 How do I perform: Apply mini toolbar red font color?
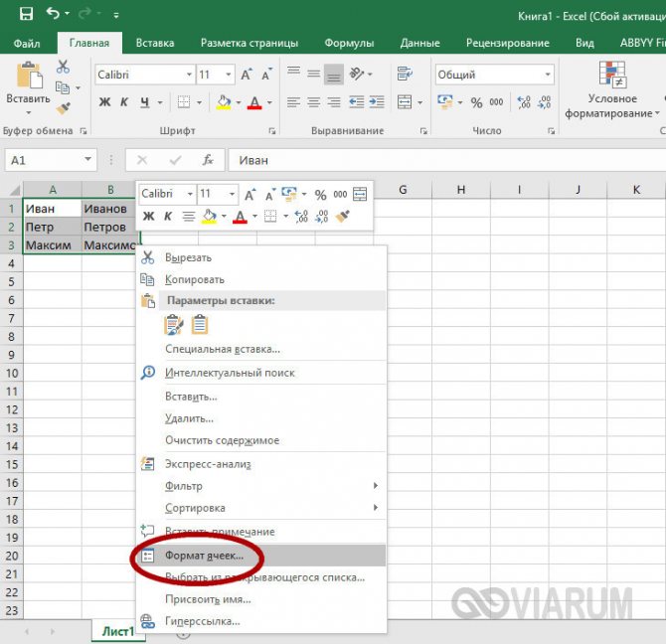(x=240, y=217)
